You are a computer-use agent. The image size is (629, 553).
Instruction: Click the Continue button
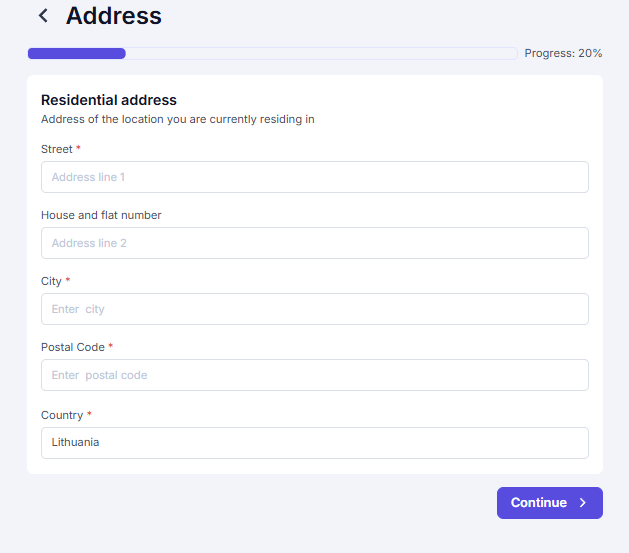(x=550, y=503)
